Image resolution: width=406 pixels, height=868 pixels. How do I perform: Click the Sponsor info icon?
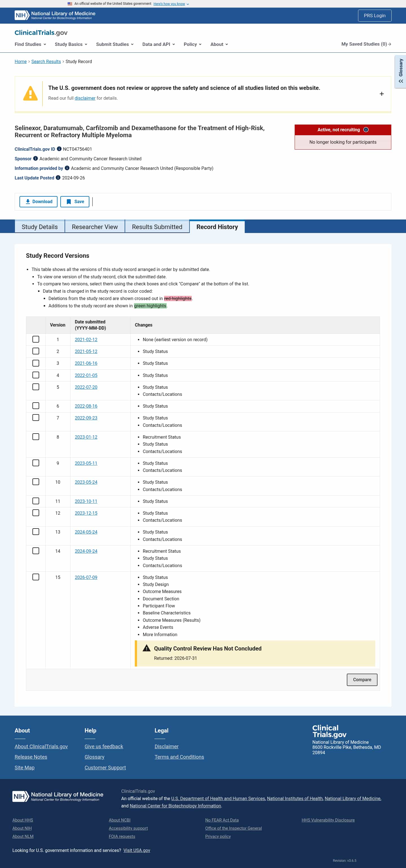[36, 158]
